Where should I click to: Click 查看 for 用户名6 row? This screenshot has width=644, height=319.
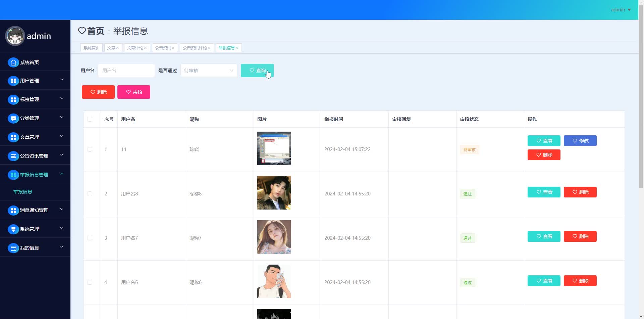[x=544, y=281]
